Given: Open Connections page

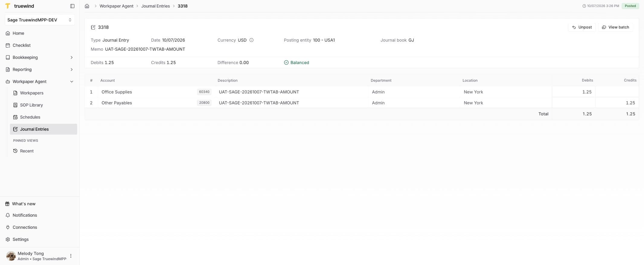Looking at the screenshot, I should 25,227.
